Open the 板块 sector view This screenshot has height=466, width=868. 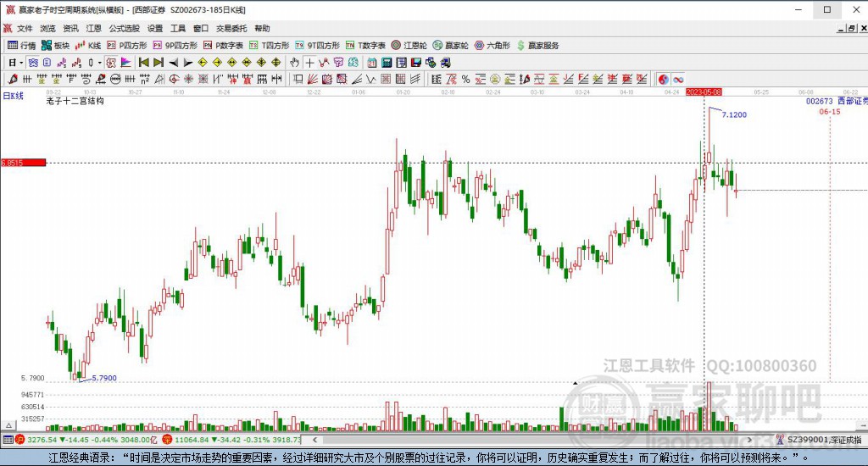tap(55, 46)
